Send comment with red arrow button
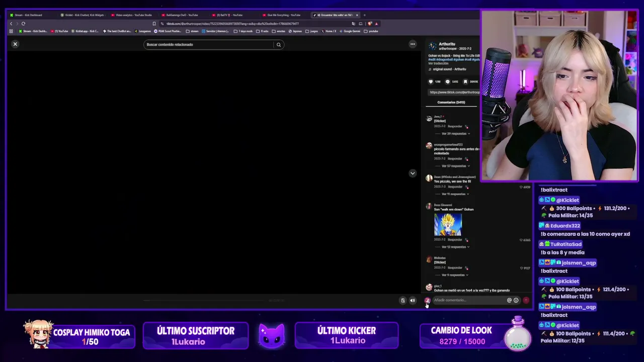644x362 pixels. point(526,300)
